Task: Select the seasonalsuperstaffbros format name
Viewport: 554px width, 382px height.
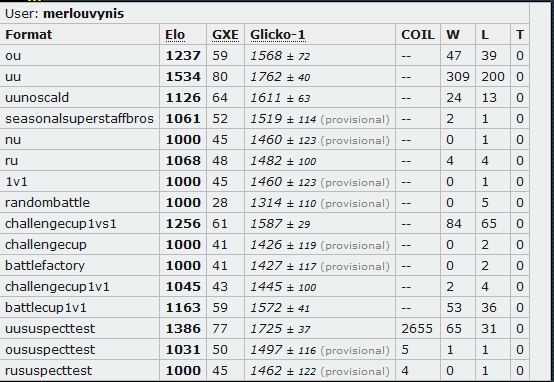Action: pos(79,118)
